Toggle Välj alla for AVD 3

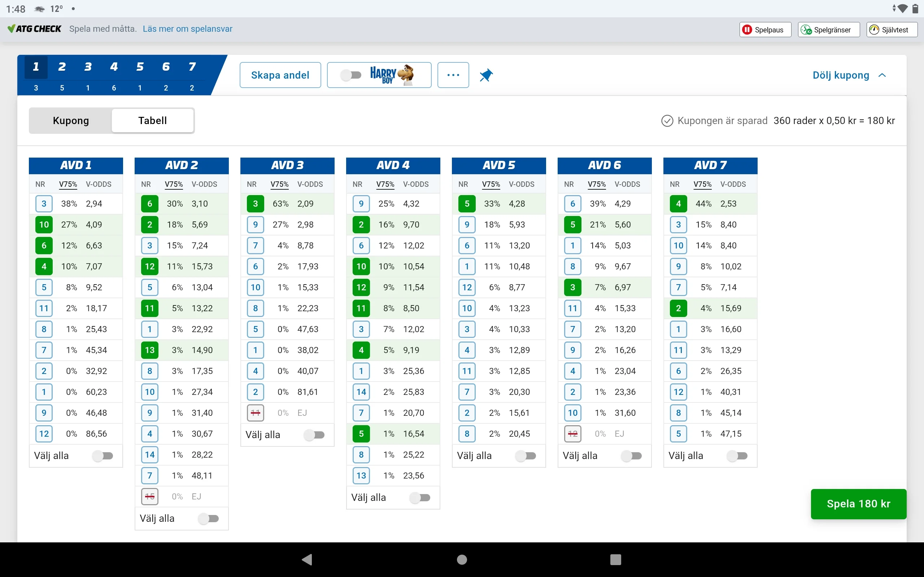click(x=314, y=435)
